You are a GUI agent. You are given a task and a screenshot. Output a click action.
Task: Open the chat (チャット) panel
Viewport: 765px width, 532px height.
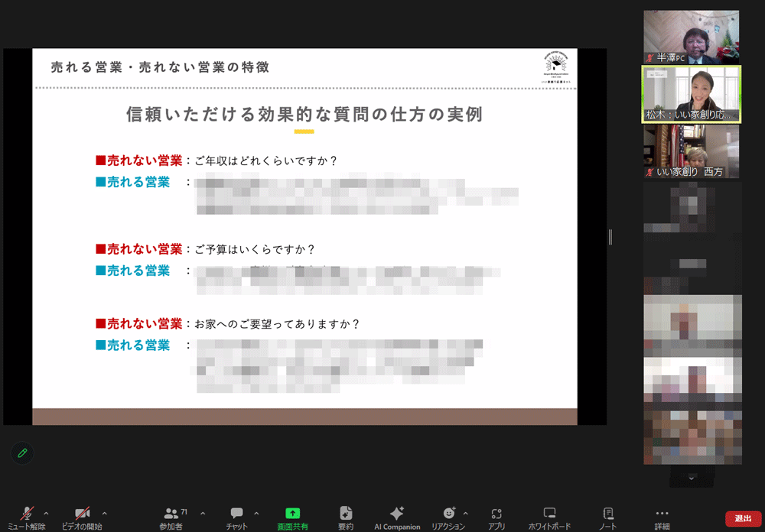[236, 516]
